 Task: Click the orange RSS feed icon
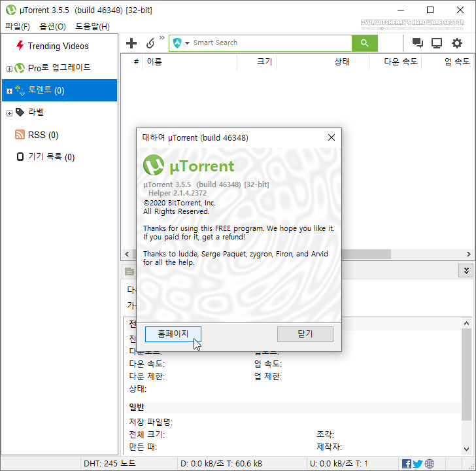[20, 134]
